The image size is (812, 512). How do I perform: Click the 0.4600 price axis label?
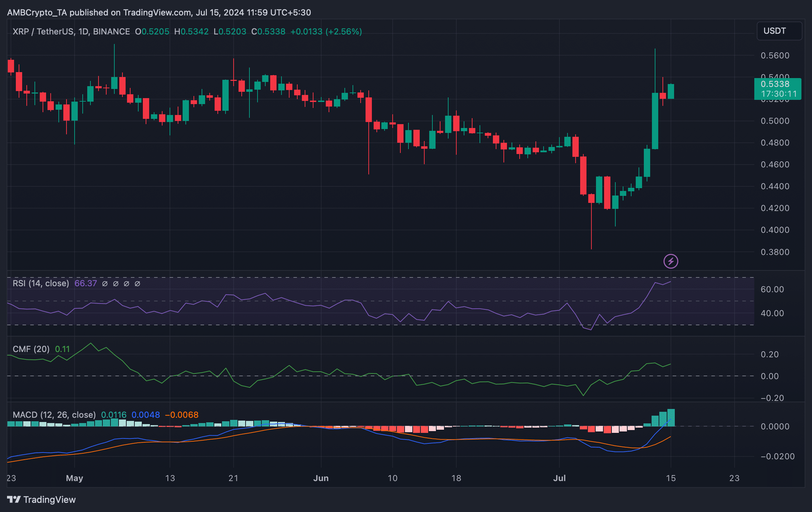tap(775, 165)
